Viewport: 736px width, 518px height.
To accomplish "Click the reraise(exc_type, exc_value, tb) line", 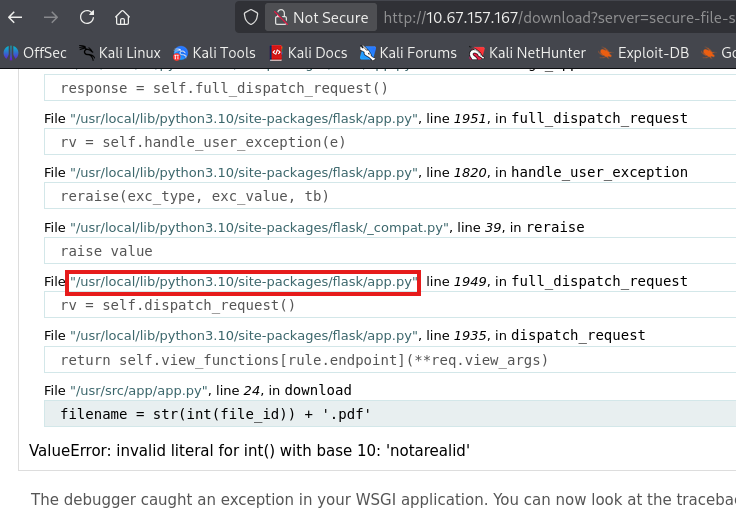I will pos(194,196).
